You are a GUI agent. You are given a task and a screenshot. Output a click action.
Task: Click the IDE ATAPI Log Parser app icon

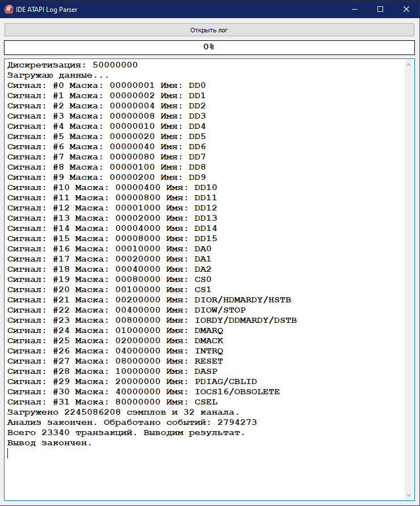pyautogui.click(x=9, y=9)
